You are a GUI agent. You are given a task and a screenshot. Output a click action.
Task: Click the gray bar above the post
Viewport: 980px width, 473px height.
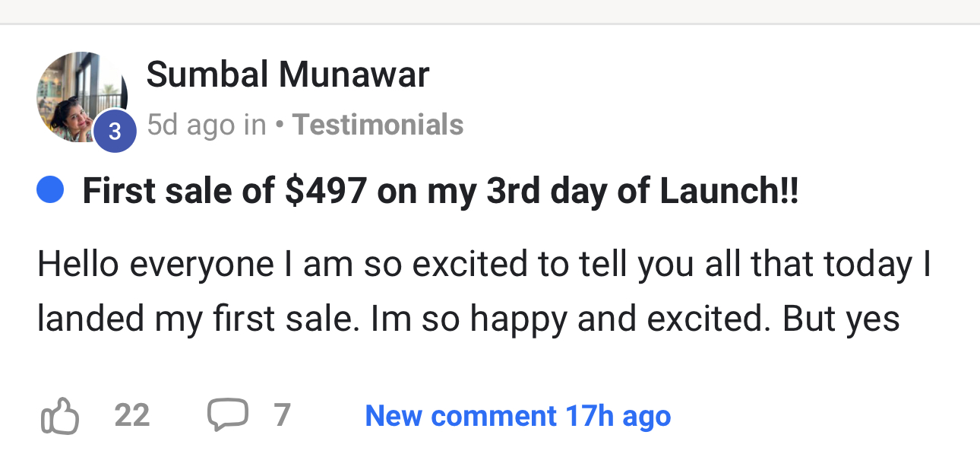490,11
